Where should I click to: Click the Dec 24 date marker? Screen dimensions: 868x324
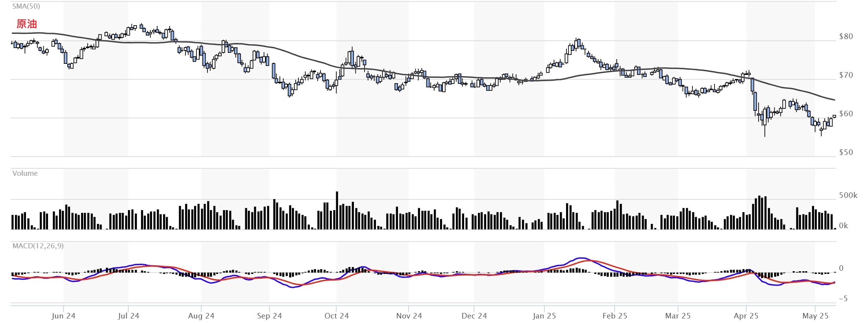click(474, 316)
